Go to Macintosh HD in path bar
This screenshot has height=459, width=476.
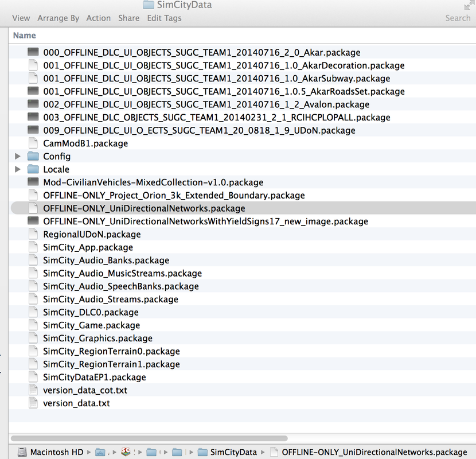click(57, 452)
